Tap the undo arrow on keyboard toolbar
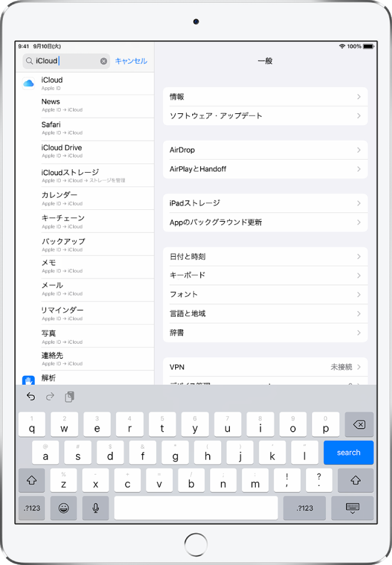Screen dimensions: 392x565 31,397
